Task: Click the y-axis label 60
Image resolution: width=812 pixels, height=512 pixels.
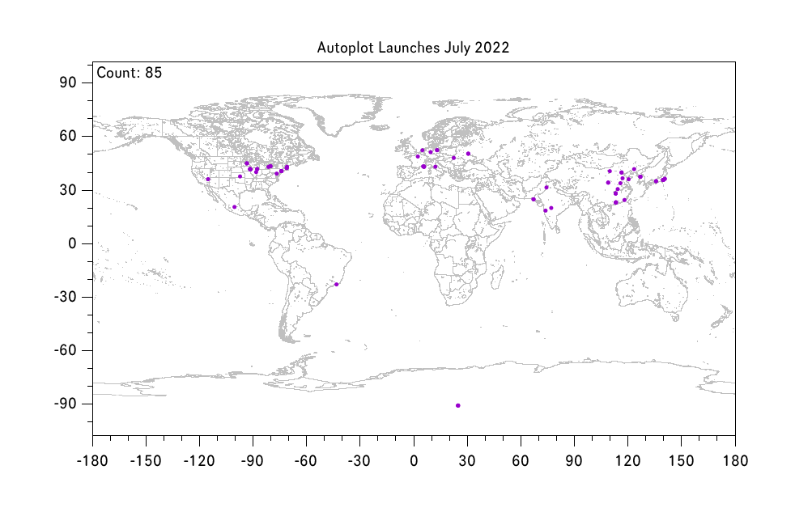Action: 68,136
